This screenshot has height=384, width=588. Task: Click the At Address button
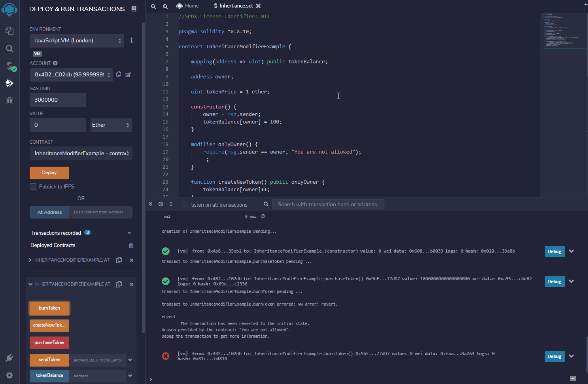(x=49, y=212)
